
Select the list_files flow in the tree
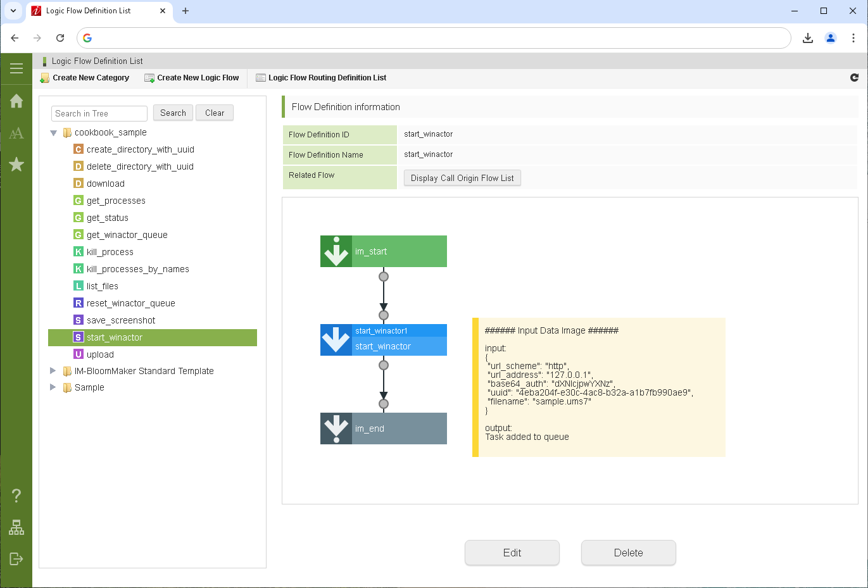pyautogui.click(x=103, y=286)
